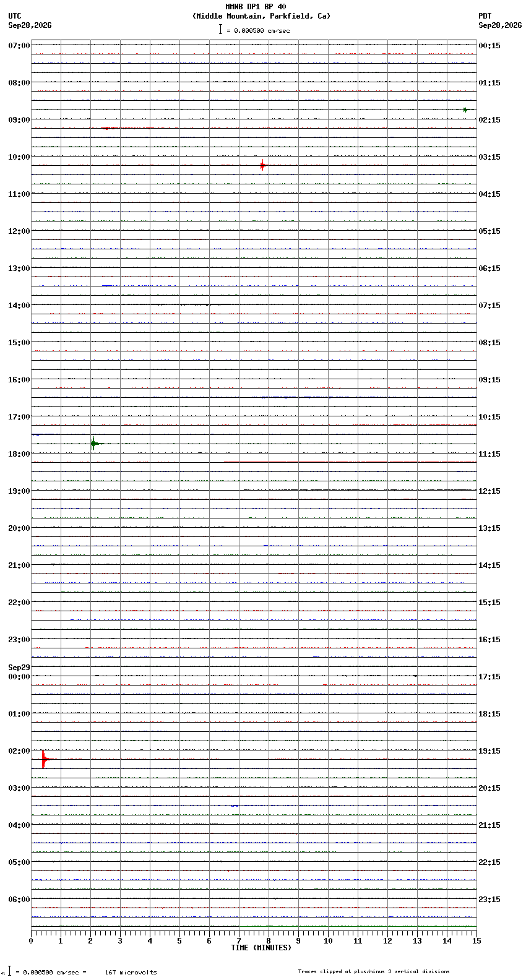
Task: Click the 19:15 PDT row label
Action: [x=489, y=751]
